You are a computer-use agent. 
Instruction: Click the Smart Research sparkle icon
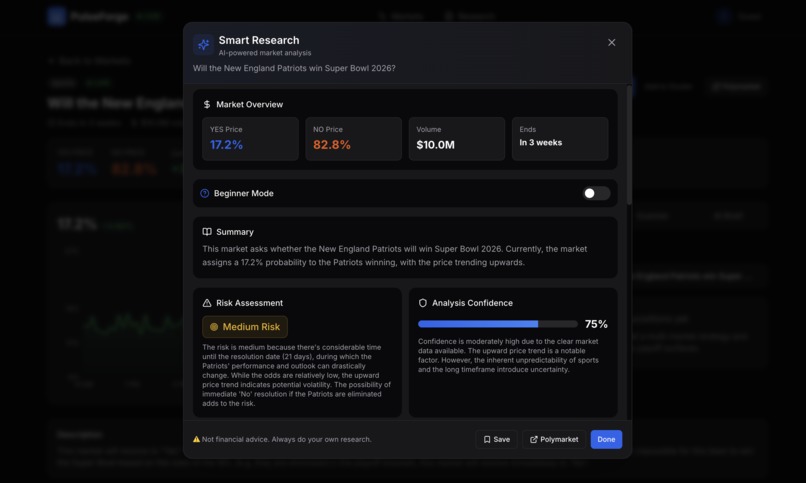point(204,45)
